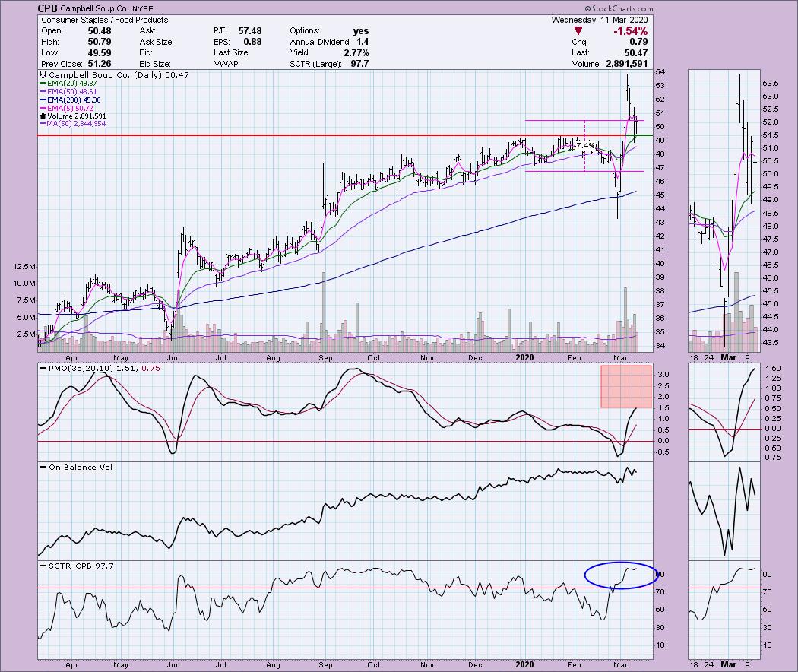Click the Volume 2,891,591 legend entry
This screenshot has height=672, width=798.
tap(73, 116)
